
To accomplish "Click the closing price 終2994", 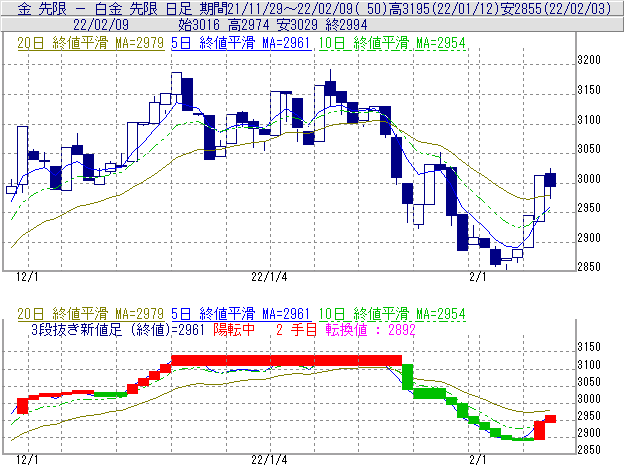I will coord(346,25).
